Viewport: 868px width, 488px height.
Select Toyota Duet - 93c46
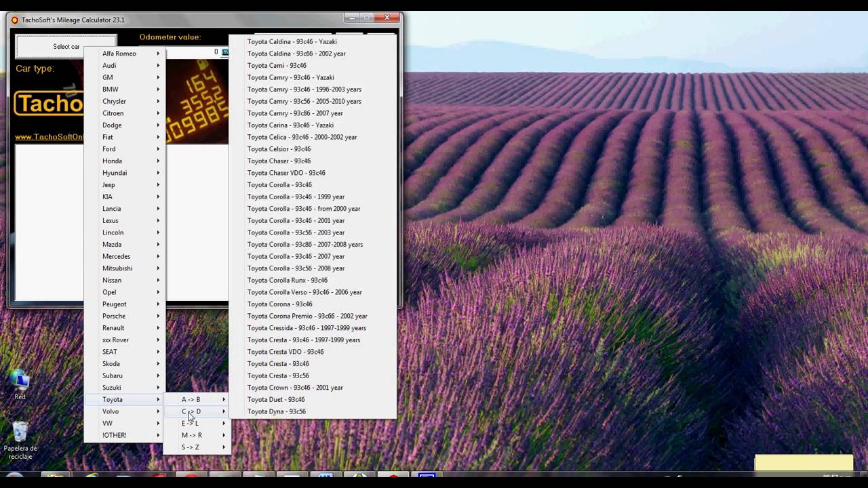point(313,399)
